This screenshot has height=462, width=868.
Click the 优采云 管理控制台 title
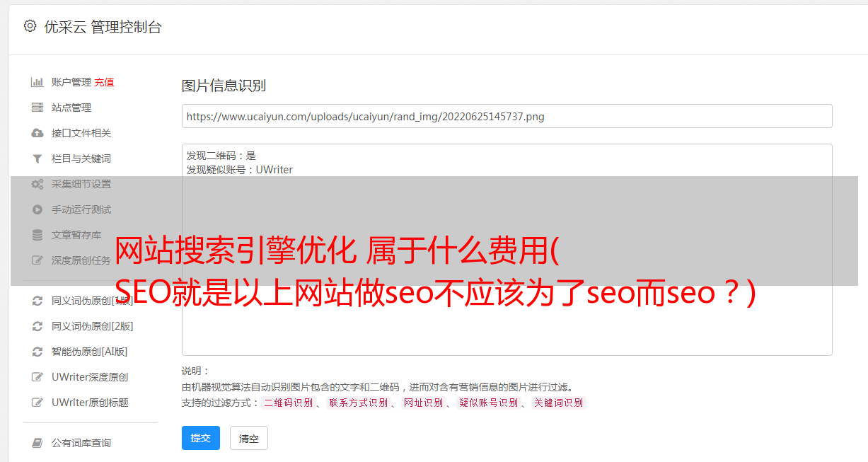click(x=103, y=27)
